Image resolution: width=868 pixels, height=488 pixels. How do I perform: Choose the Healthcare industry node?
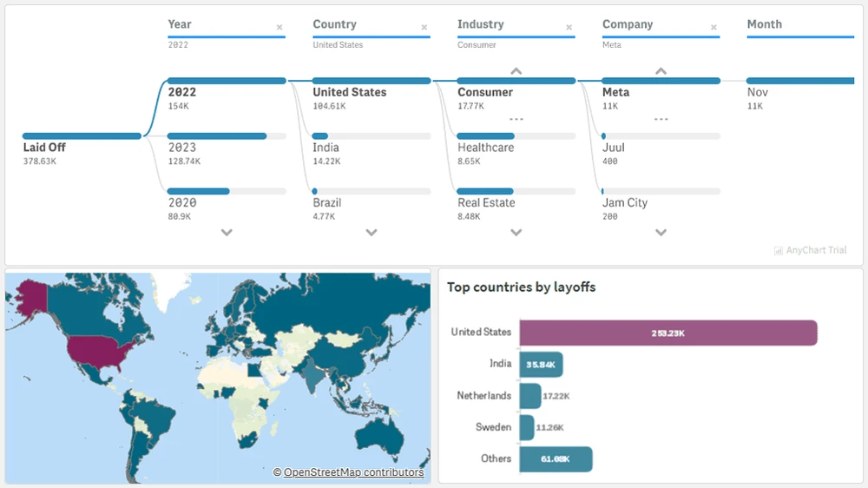[485, 148]
